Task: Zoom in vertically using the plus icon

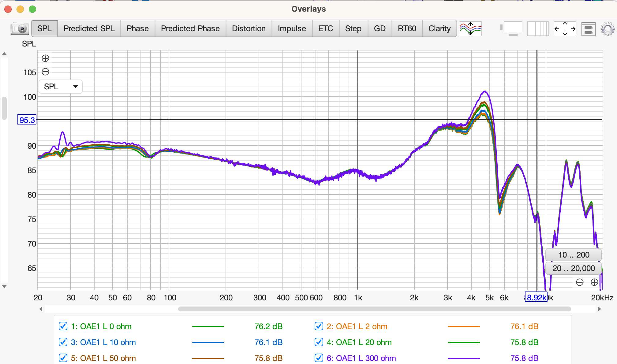Action: tap(45, 58)
